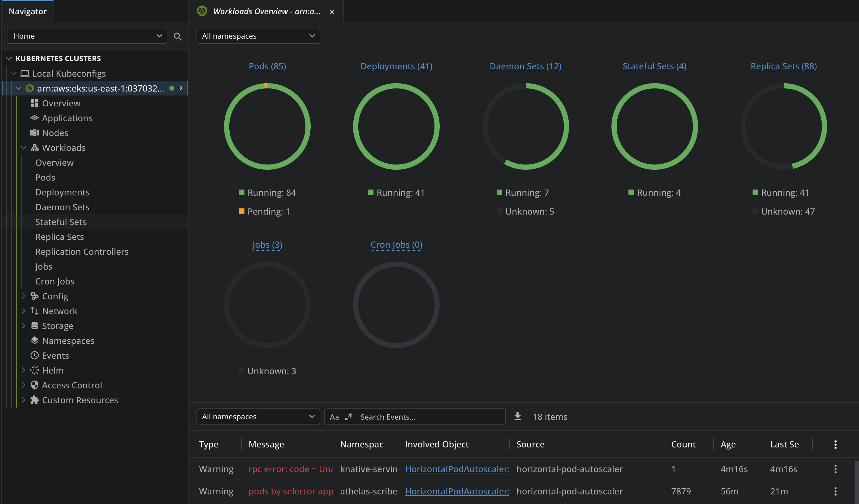Click the Network arrows icon
Image resolution: width=859 pixels, height=504 pixels.
(x=34, y=311)
